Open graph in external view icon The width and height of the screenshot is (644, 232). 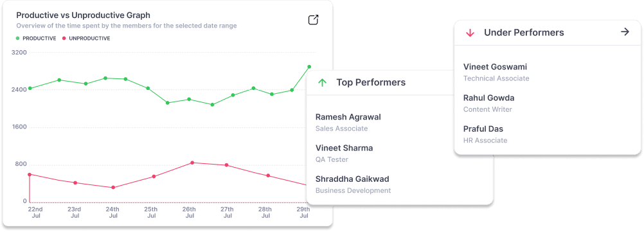(314, 20)
